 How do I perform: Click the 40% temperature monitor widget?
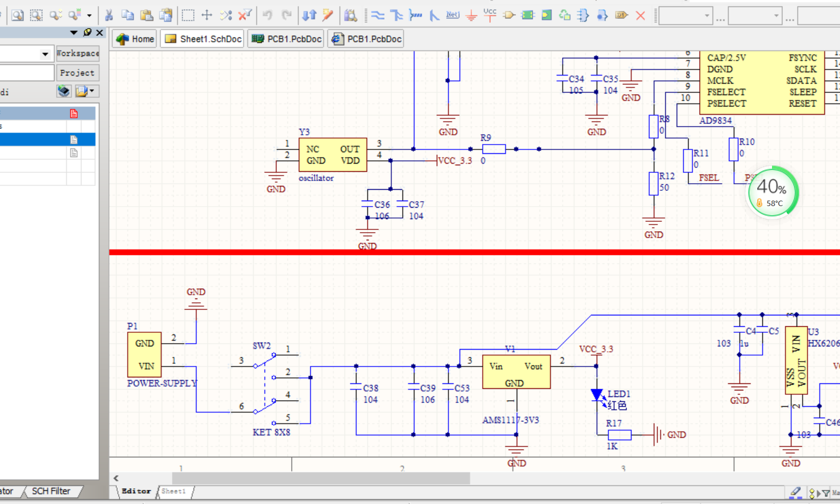[773, 192]
